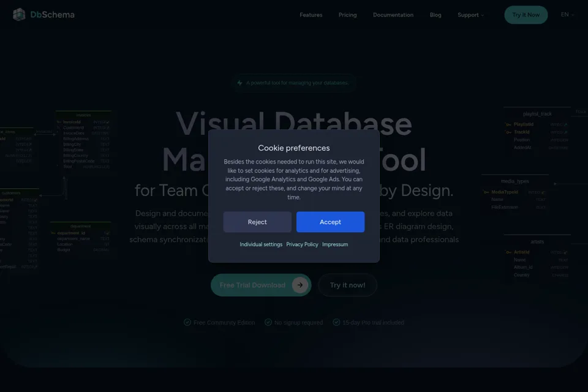
Task: Click the Try It Now button
Action: point(526,15)
